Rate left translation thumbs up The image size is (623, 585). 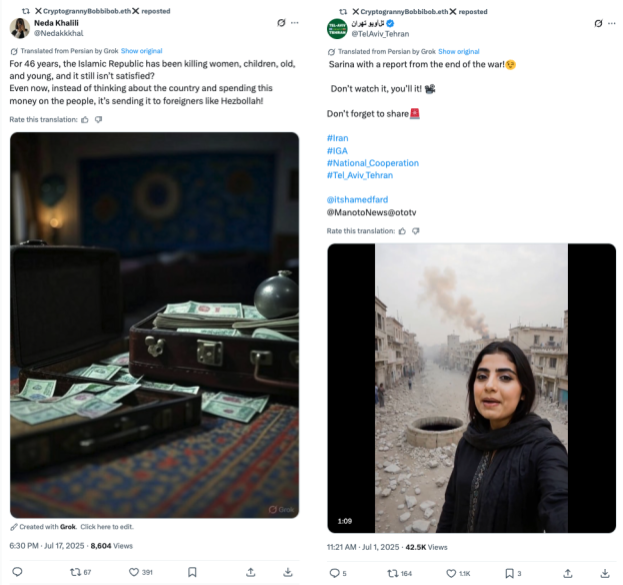click(x=85, y=120)
